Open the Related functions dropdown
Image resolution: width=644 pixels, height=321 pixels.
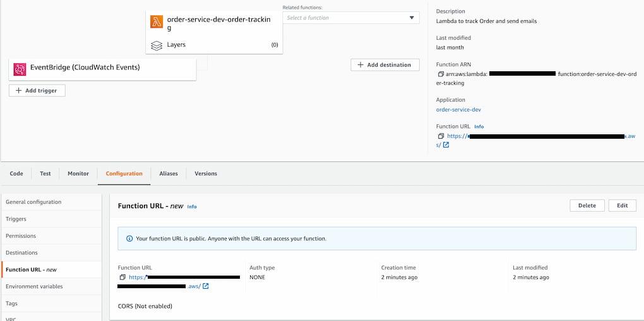point(351,18)
